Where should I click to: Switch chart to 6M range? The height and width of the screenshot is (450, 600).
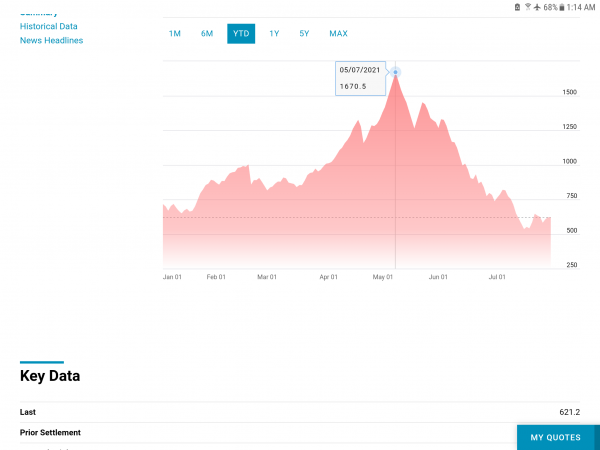(x=207, y=33)
